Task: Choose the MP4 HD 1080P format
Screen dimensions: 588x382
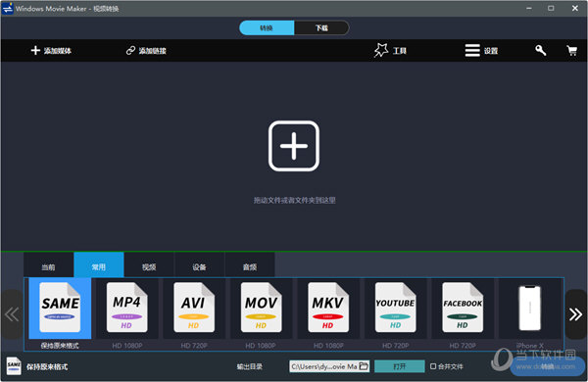Action: tap(126, 308)
